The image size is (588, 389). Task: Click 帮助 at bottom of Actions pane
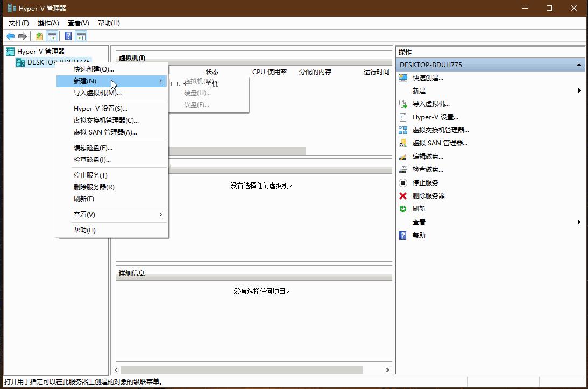pos(418,235)
